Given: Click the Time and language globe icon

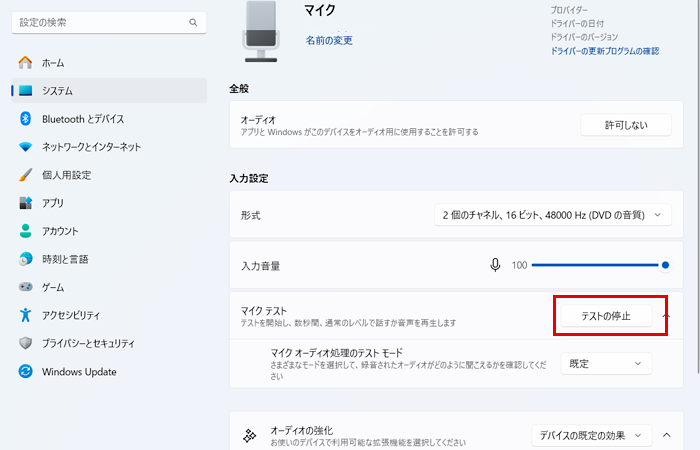Looking at the screenshot, I should coord(25,259).
